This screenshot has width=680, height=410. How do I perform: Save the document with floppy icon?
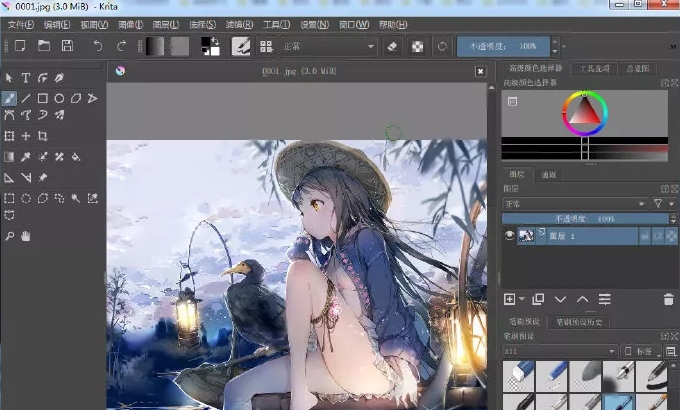67,46
